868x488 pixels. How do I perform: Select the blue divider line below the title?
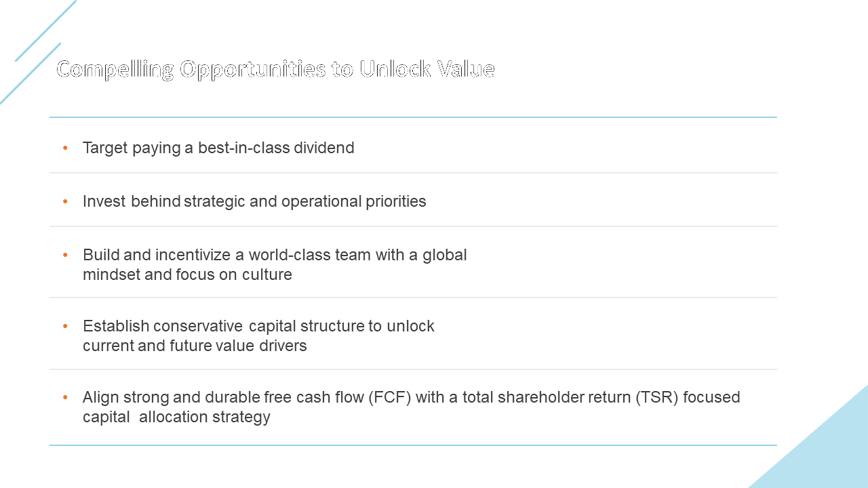click(412, 117)
